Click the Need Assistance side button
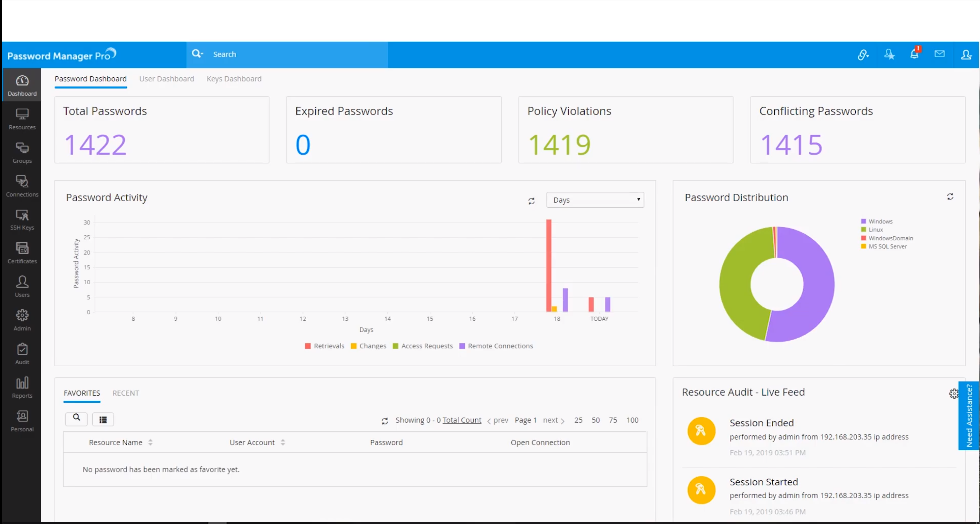Image resolution: width=980 pixels, height=524 pixels. 968,415
